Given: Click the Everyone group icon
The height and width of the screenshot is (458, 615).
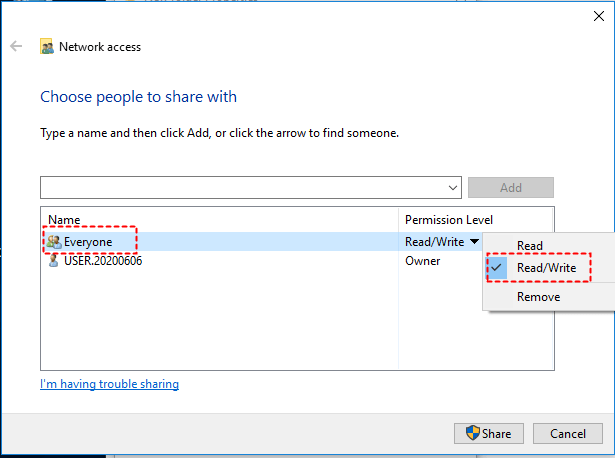Looking at the screenshot, I should pos(54,242).
